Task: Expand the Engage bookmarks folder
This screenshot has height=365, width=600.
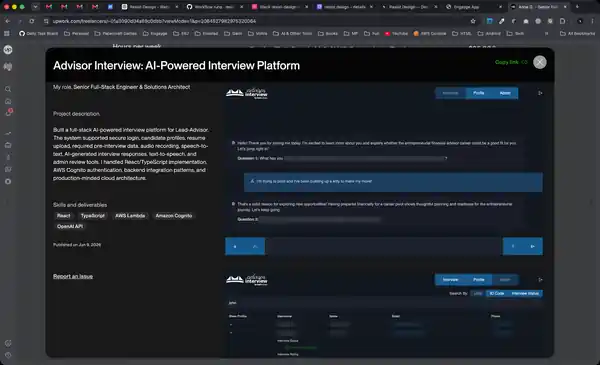Action: (x=155, y=34)
